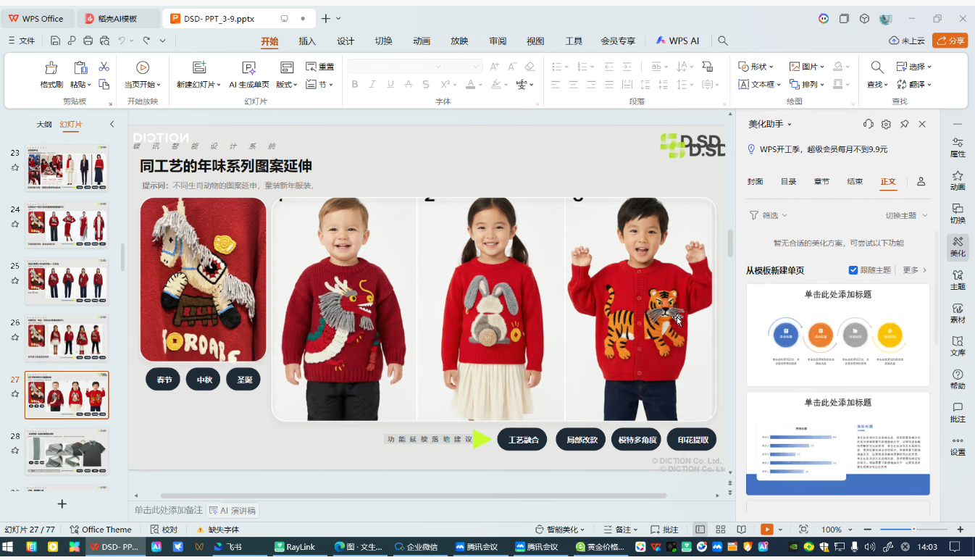Uncheck the 跟随主题 checkbox
This screenshot has width=975, height=560.
(853, 270)
